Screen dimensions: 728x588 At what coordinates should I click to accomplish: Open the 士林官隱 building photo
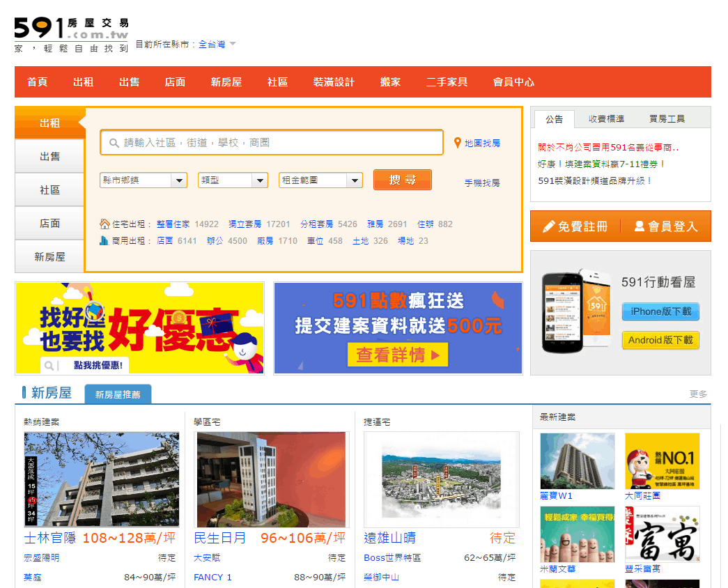(101, 479)
